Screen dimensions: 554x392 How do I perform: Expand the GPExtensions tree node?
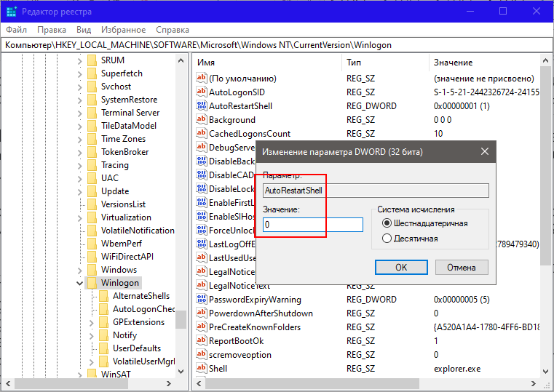click(92, 322)
